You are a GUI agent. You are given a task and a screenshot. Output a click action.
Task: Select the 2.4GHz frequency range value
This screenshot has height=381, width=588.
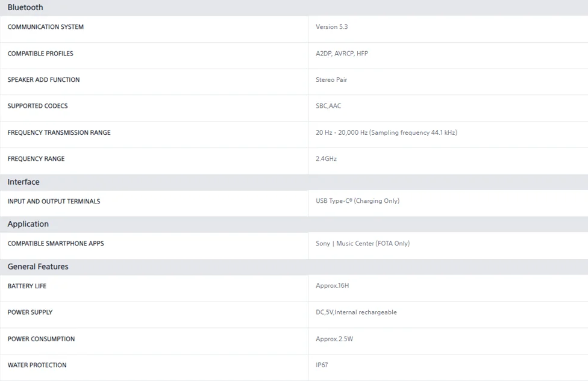pyautogui.click(x=326, y=159)
